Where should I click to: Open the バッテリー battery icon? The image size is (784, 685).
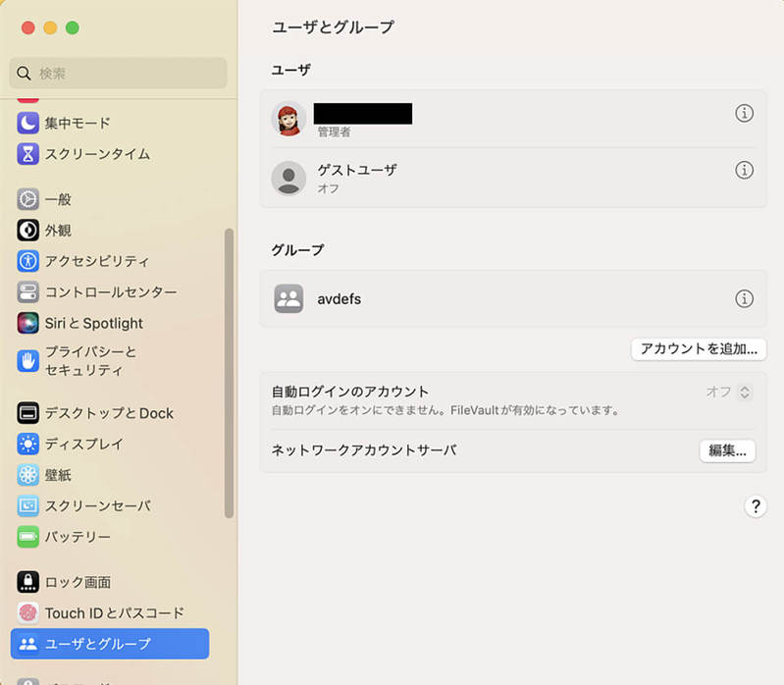coord(28,537)
